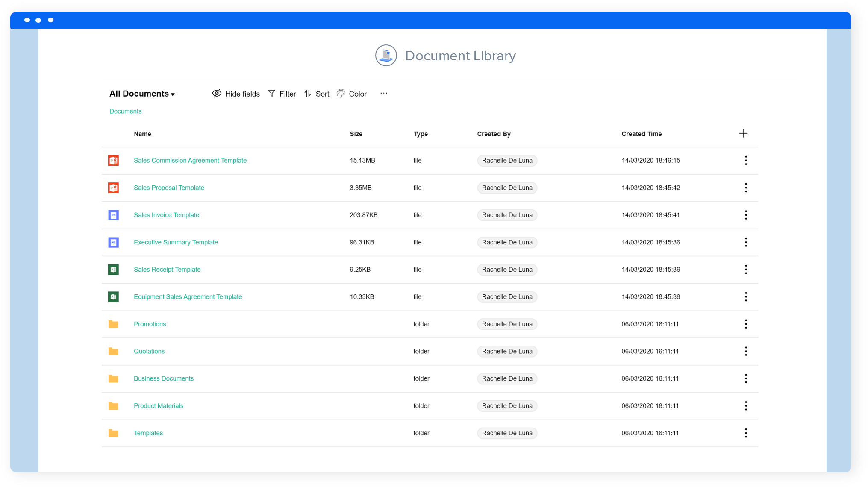The height and width of the screenshot is (487, 868).
Task: Click Excel icon of Sales Receipt Template
Action: [113, 270]
